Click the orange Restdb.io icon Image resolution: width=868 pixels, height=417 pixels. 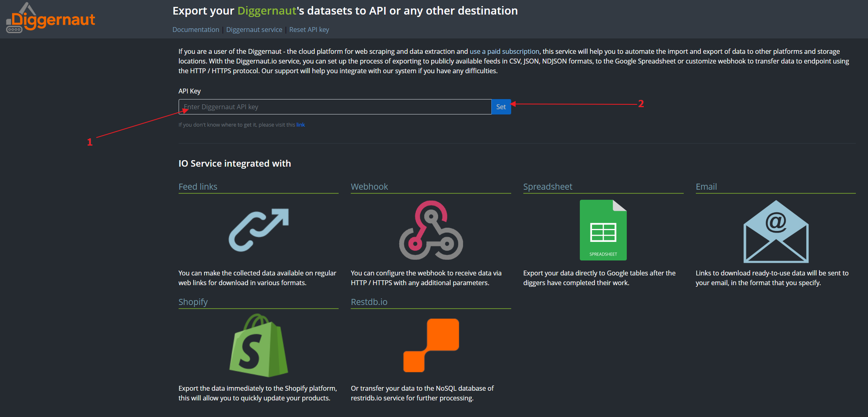[431, 345]
